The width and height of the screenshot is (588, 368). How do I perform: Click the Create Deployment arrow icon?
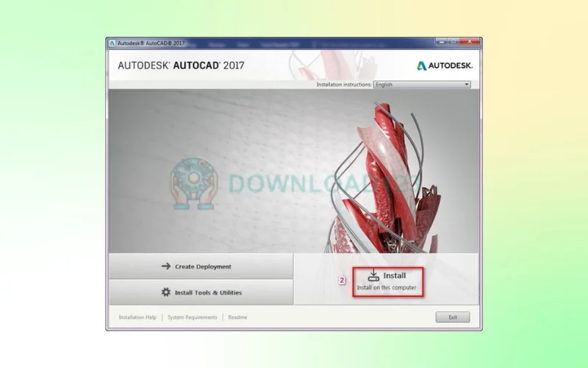pos(166,266)
